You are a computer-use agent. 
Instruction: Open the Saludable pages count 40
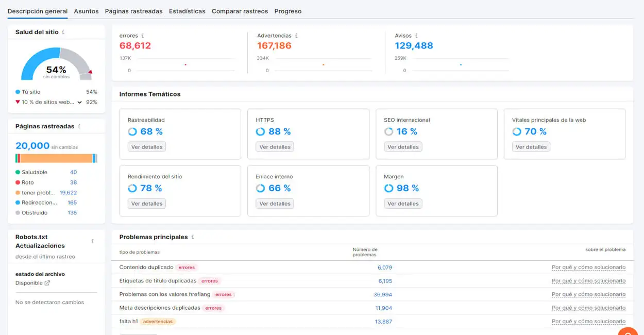point(73,172)
